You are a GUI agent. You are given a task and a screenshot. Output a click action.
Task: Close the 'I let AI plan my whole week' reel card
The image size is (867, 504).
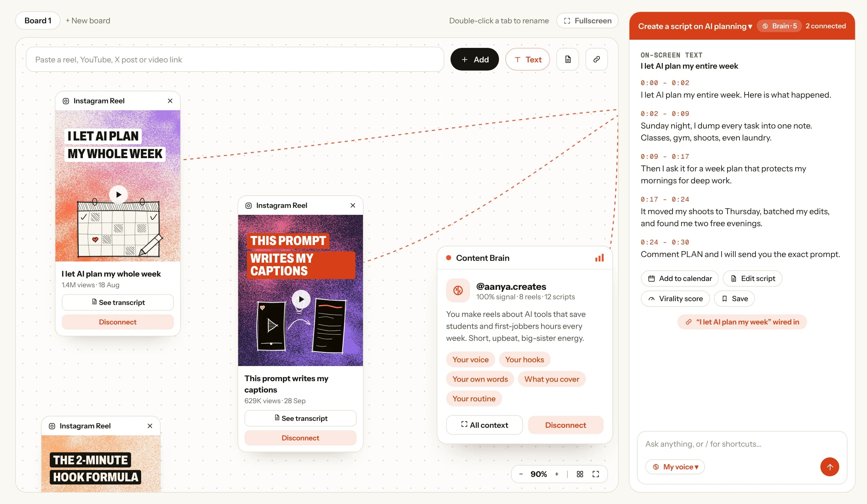(x=170, y=101)
